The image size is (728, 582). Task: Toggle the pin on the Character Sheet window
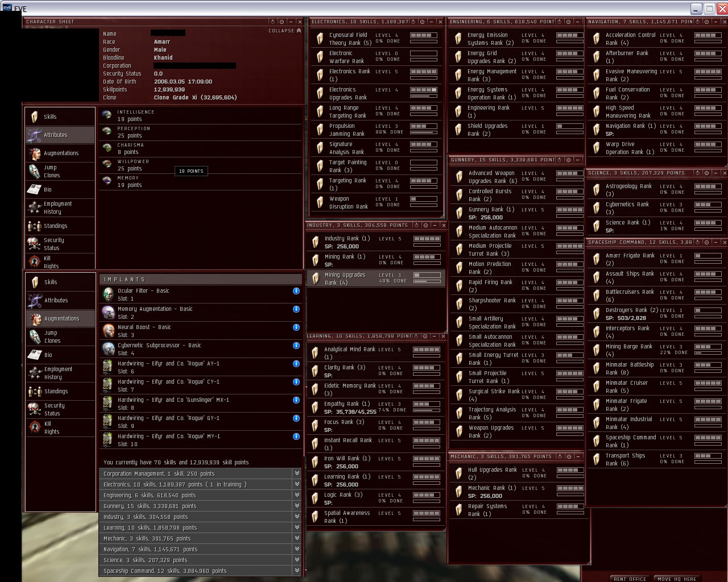282,22
